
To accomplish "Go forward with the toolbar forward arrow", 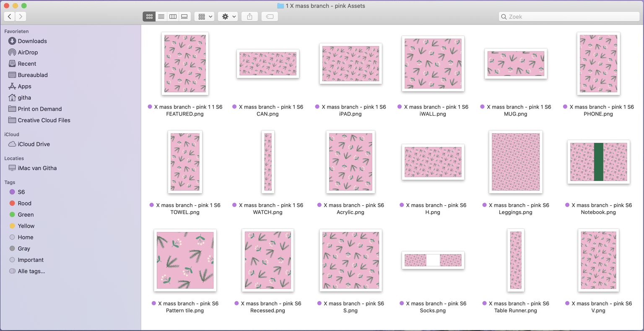I will click(x=21, y=17).
